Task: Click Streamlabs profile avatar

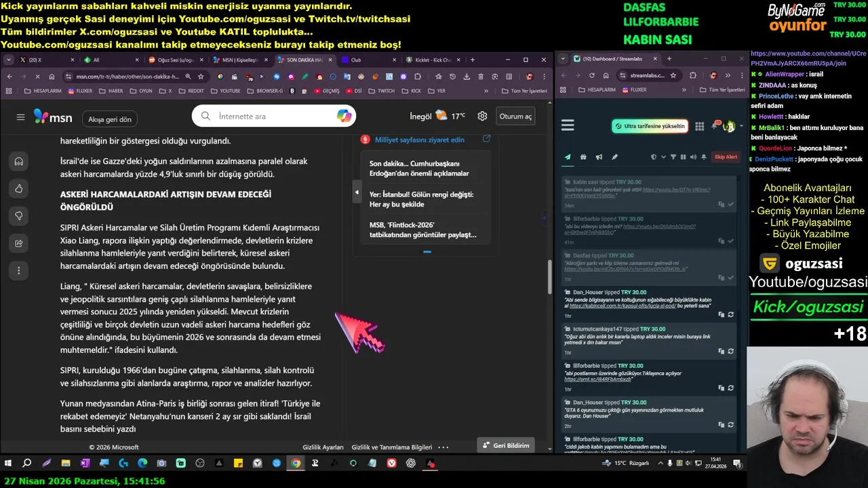Action: (x=729, y=126)
